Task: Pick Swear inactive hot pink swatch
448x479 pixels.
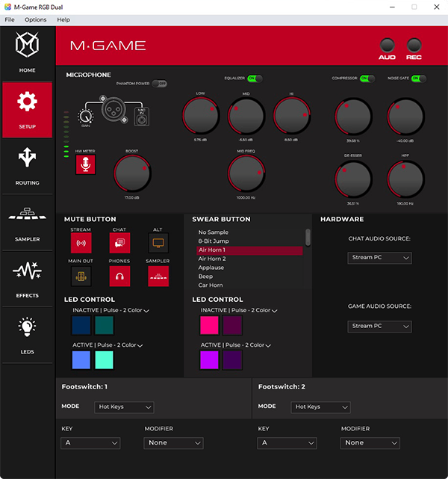Action: pos(209,325)
